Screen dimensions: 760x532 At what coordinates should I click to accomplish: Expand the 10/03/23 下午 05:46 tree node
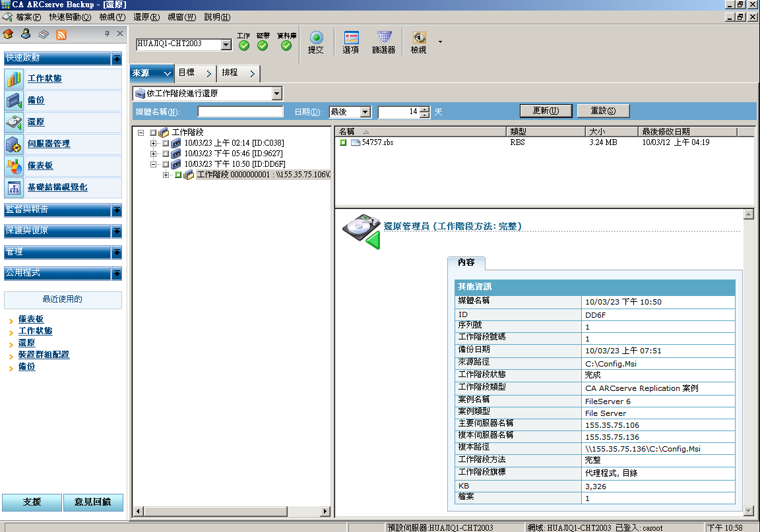coord(154,154)
